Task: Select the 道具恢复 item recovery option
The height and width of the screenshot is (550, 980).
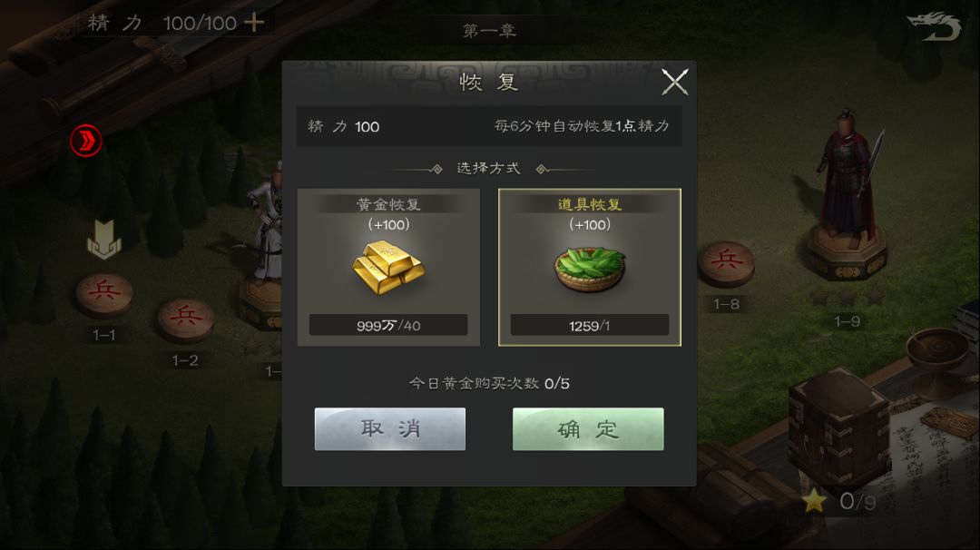Action: 590,267
